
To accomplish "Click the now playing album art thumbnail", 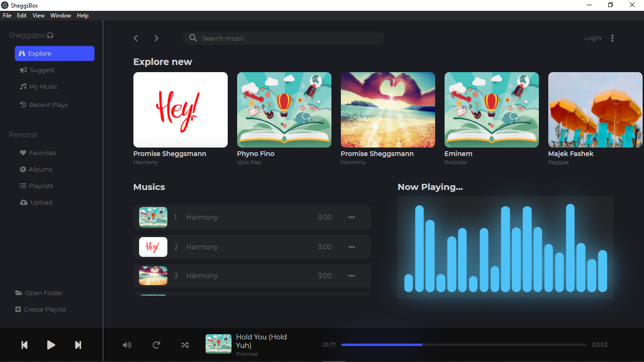I will [x=218, y=344].
